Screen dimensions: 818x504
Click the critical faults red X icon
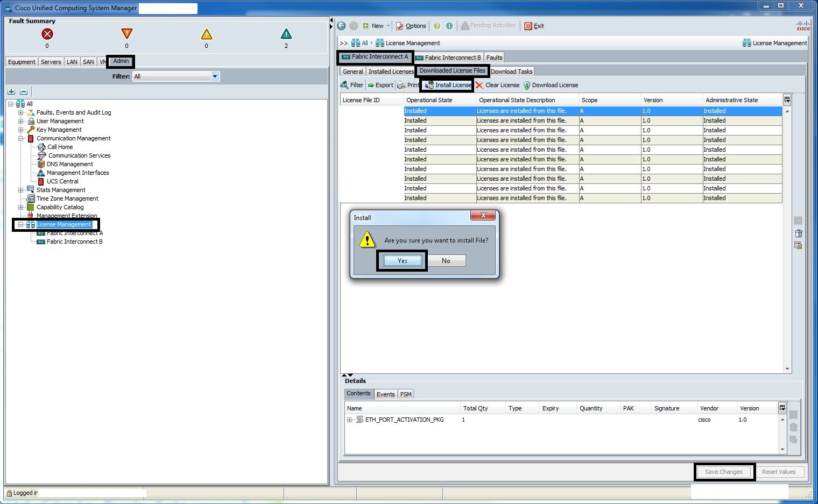47,34
